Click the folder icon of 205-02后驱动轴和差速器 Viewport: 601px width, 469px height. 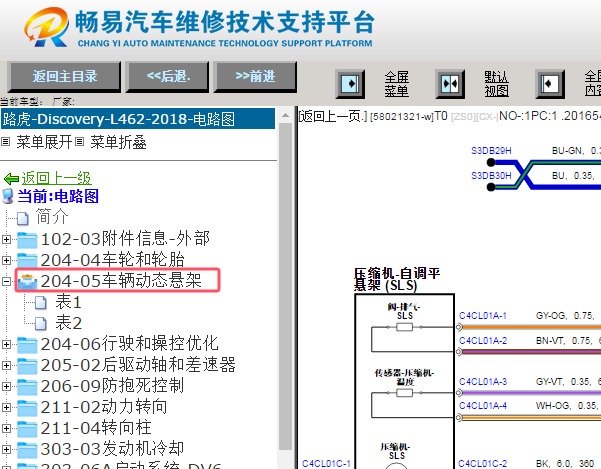click(x=27, y=366)
